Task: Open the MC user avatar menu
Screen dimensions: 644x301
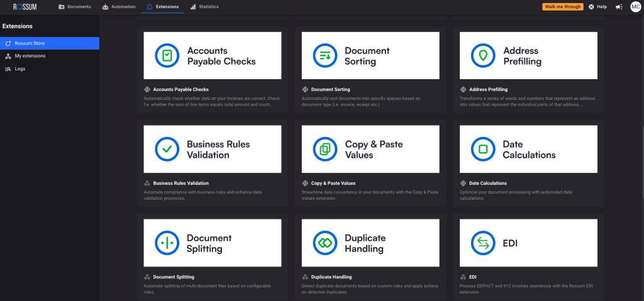Action: click(x=635, y=6)
